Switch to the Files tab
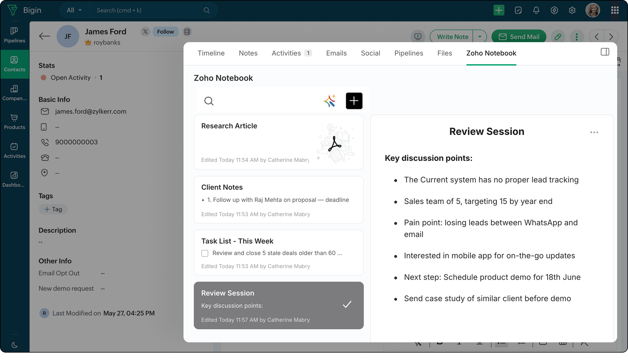 (x=445, y=53)
